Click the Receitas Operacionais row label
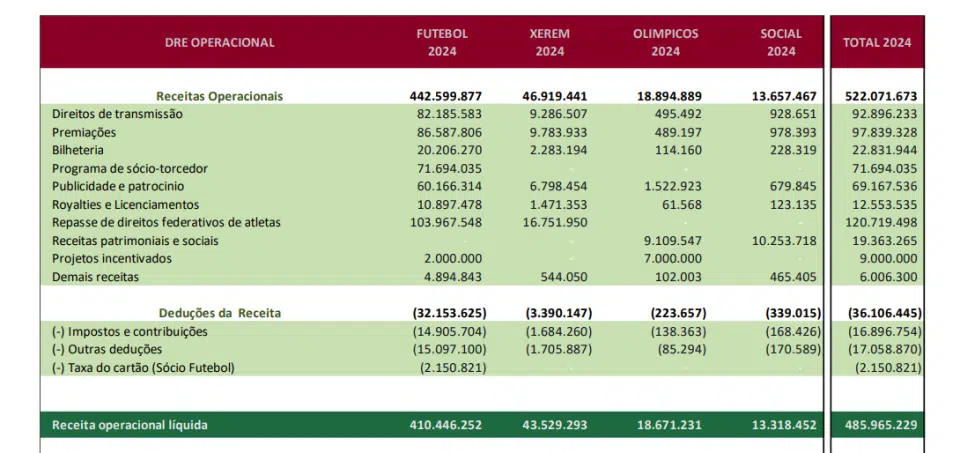Screen dimensions: 960x453 click(220, 96)
